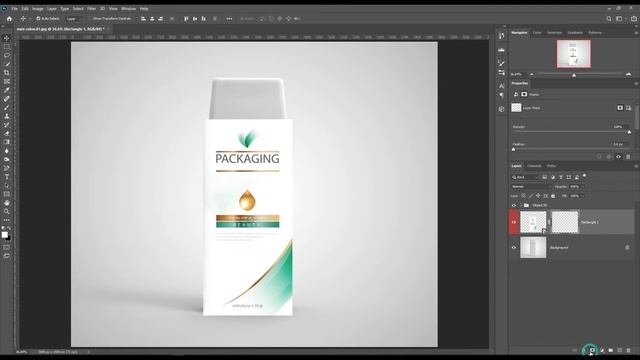Open the Character panel icon in dock

[x=501, y=86]
